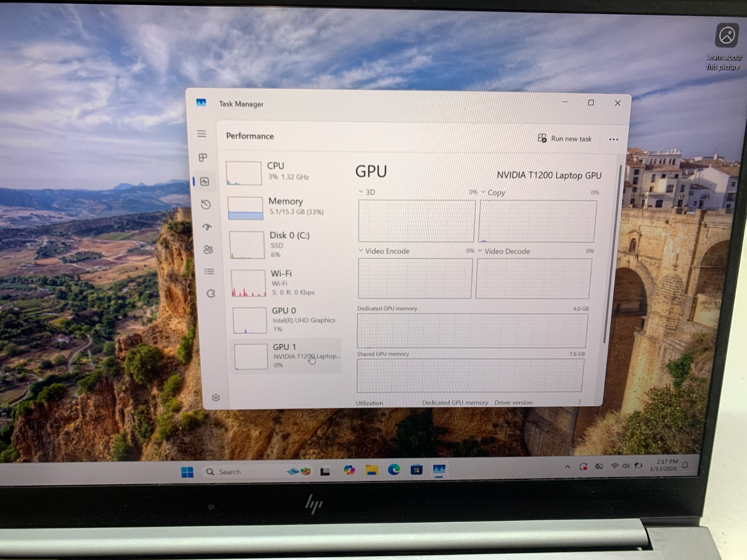This screenshot has height=560, width=747.
Task: Click the Dedicated GPU memory graph
Action: coord(472,330)
